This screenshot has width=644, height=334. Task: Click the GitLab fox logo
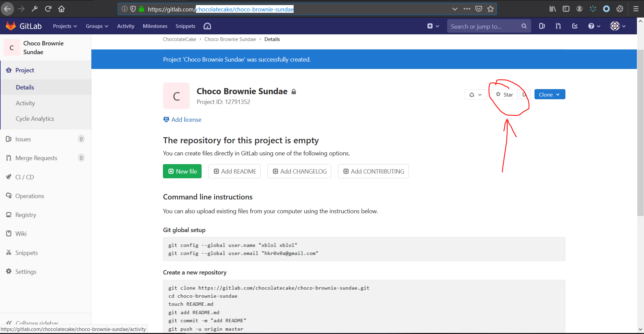click(x=11, y=26)
